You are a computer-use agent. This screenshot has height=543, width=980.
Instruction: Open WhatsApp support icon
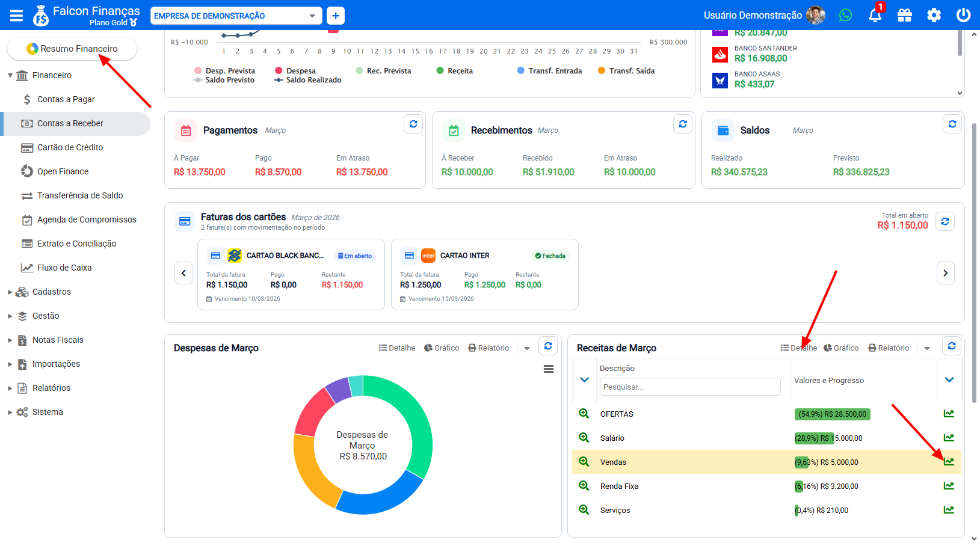(x=845, y=15)
